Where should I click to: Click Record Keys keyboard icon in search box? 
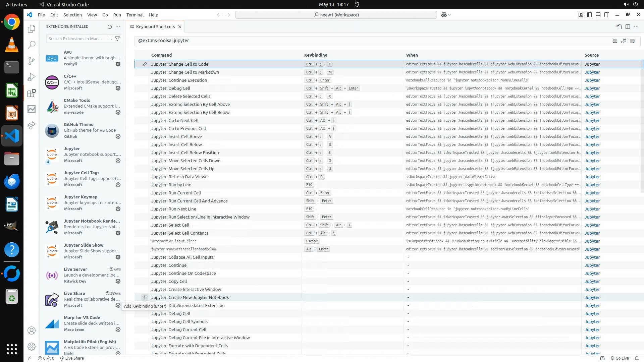click(615, 41)
